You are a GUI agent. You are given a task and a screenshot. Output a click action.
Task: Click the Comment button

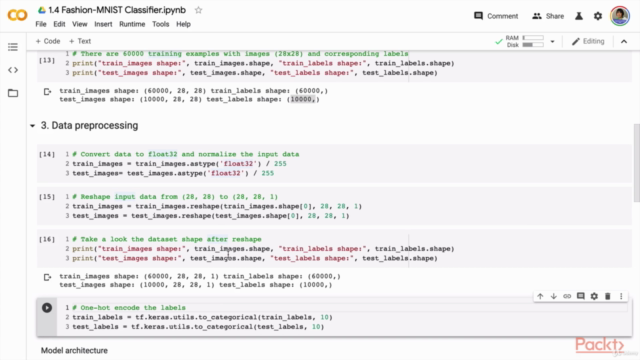click(x=496, y=16)
